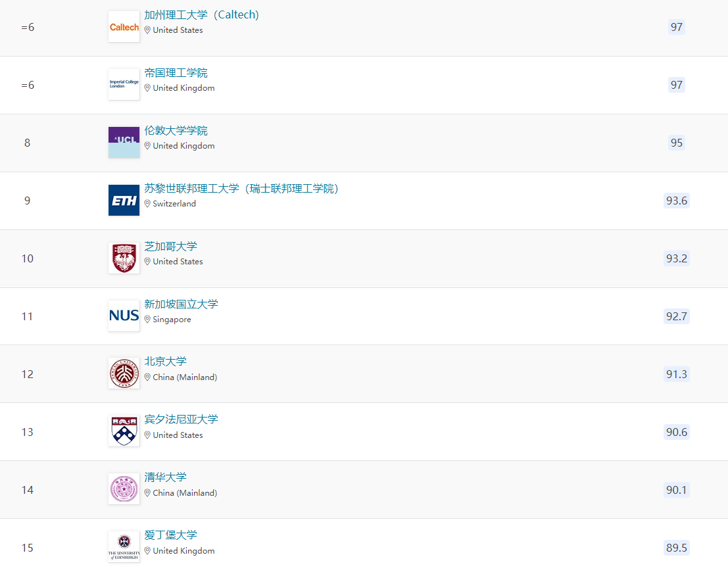Select rank =6 in 帝国理工学院 row
The height and width of the screenshot is (576, 728).
(28, 85)
